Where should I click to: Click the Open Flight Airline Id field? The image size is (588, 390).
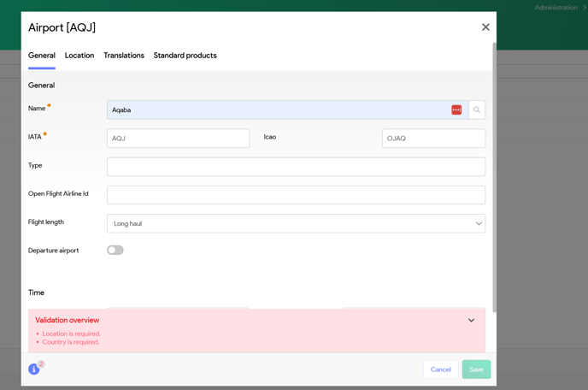(x=296, y=195)
